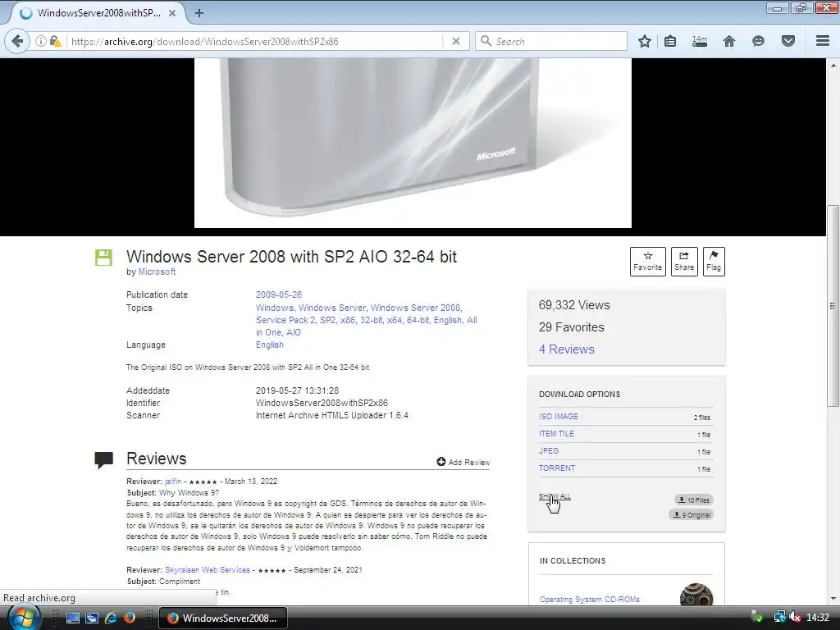The height and width of the screenshot is (630, 840).
Task: Go to Firefox home page icon
Action: [729, 41]
